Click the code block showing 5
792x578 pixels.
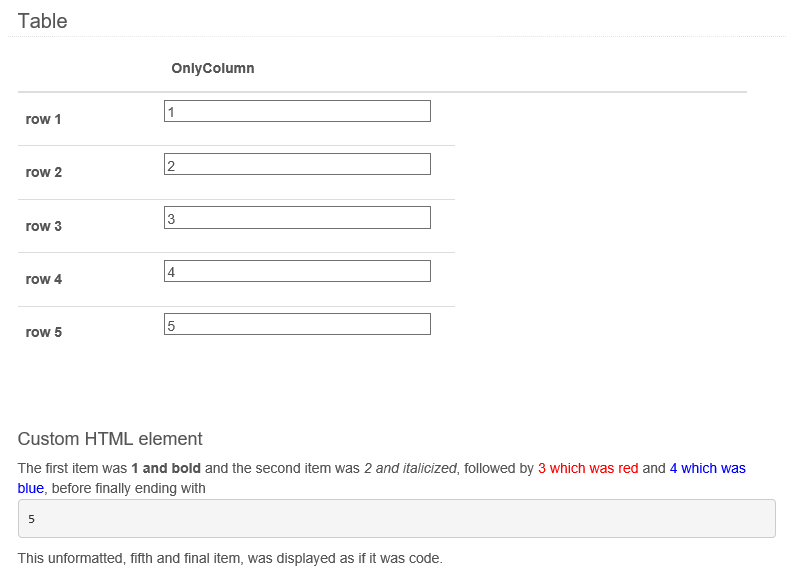[396, 519]
